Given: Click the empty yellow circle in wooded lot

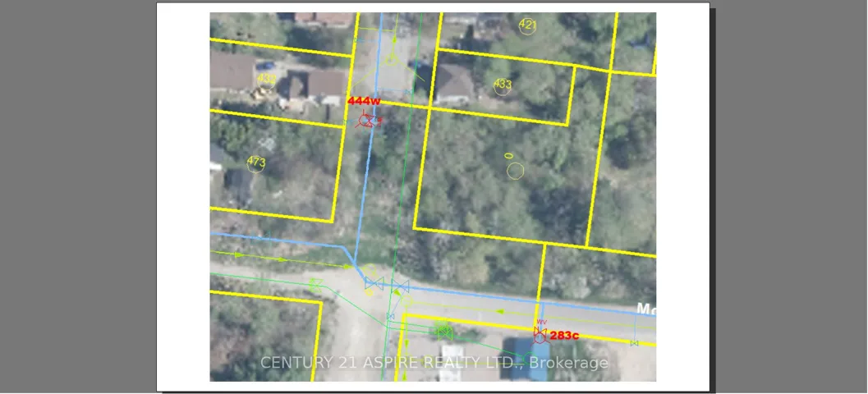Looking at the screenshot, I should click(x=516, y=171).
